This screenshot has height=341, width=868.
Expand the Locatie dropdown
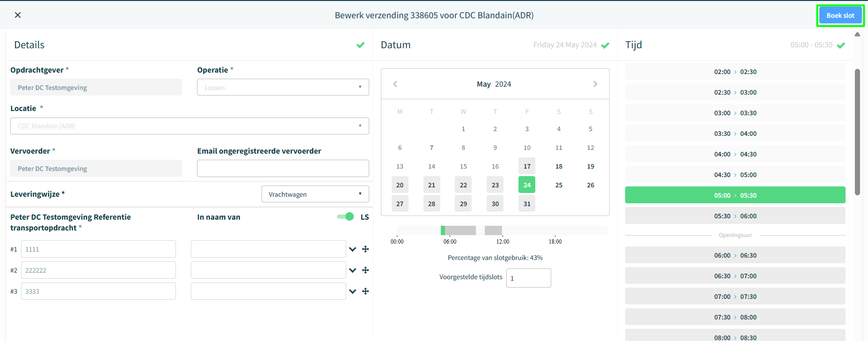(x=190, y=126)
